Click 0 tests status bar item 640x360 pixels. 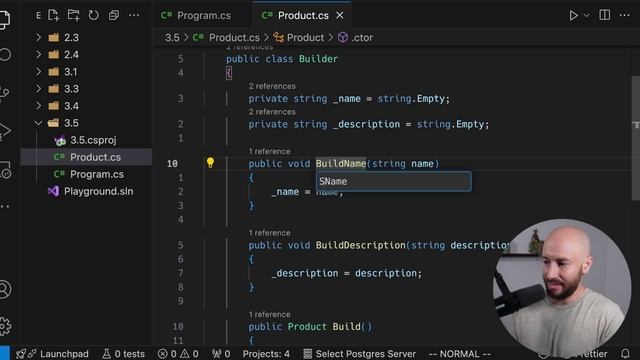point(123,353)
